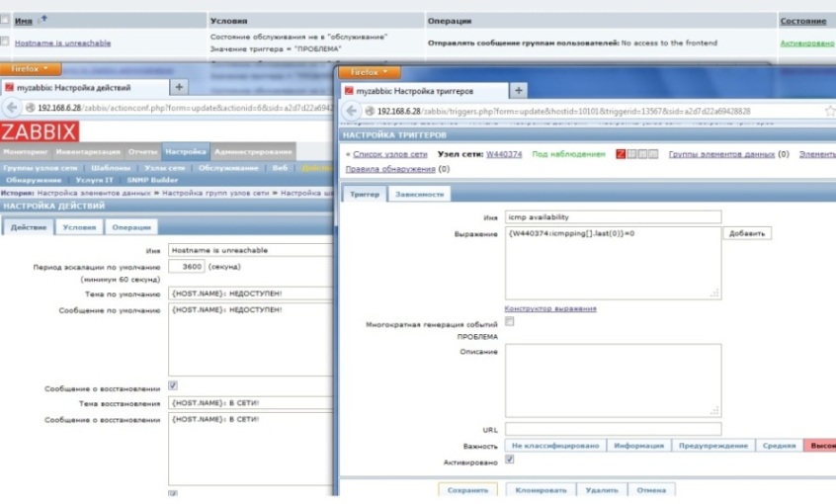Click the Клонировать button

541,490
